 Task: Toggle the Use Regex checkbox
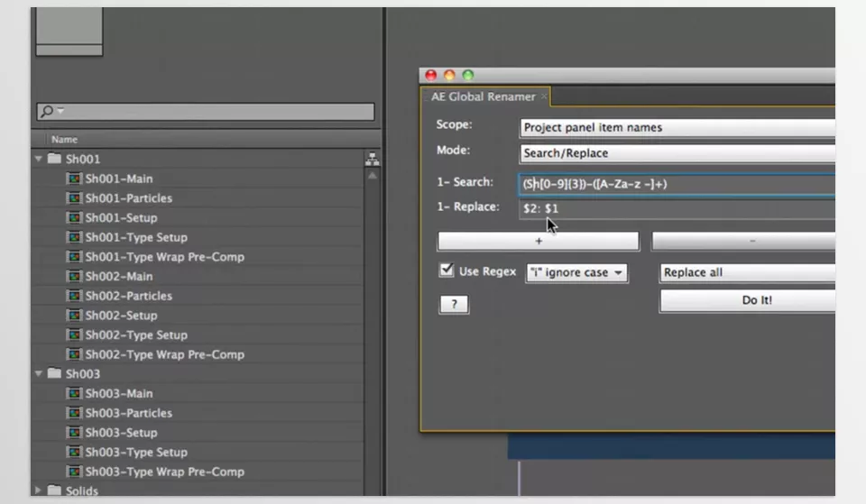click(x=447, y=270)
